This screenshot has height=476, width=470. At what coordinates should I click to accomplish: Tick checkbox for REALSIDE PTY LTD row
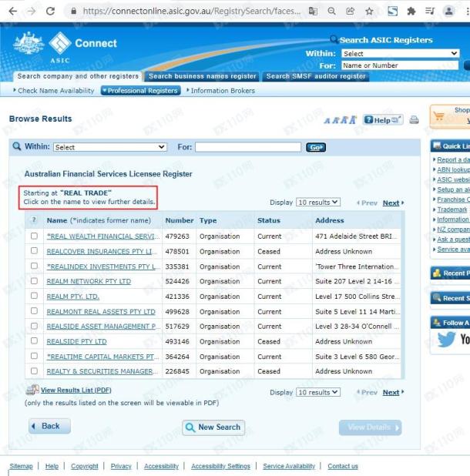35,341
